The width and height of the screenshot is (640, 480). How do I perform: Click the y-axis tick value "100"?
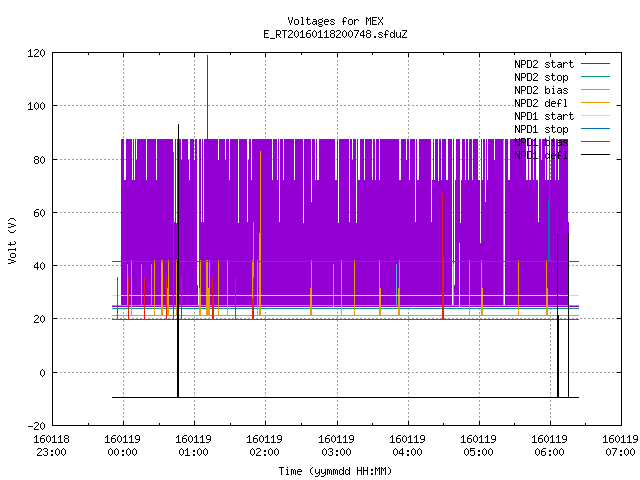click(x=36, y=106)
